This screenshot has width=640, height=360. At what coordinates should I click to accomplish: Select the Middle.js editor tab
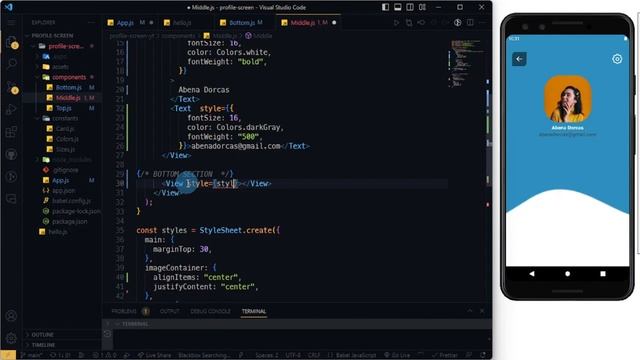tap(308, 22)
